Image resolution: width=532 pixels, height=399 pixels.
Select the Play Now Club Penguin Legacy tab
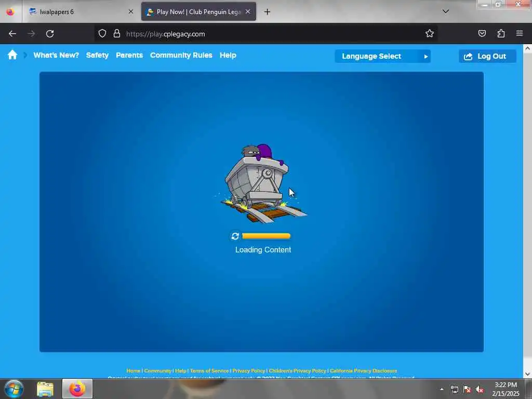198,12
